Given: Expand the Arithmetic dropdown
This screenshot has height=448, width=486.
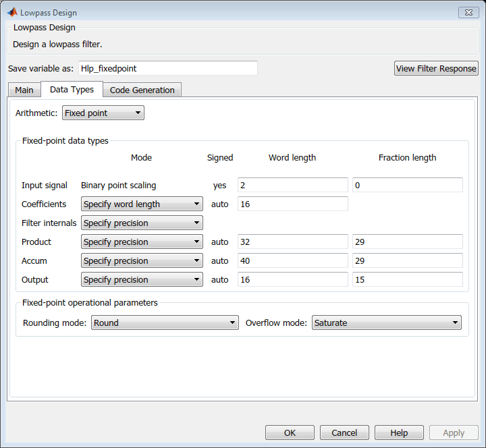Looking at the screenshot, I should click(x=103, y=113).
